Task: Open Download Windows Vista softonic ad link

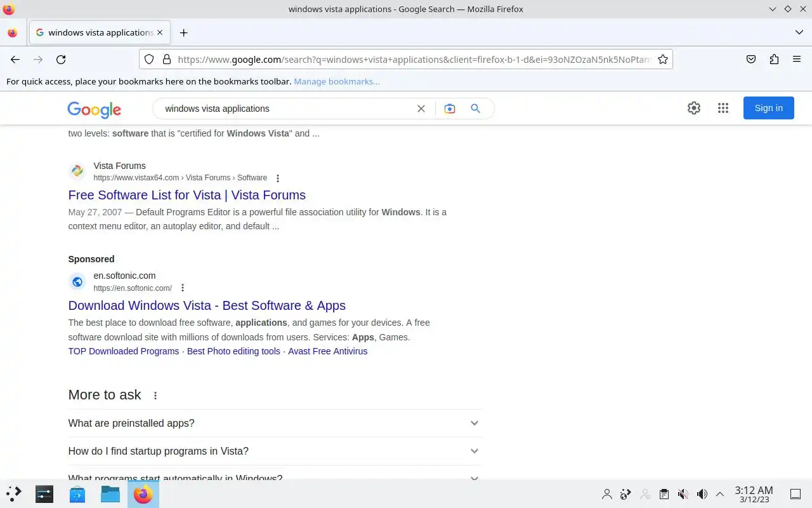Action: (207, 305)
